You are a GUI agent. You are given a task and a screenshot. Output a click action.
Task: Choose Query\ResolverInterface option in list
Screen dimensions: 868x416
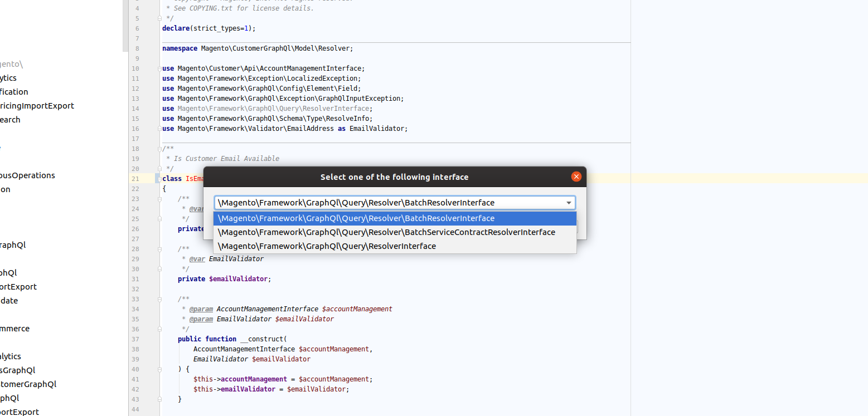click(x=395, y=246)
